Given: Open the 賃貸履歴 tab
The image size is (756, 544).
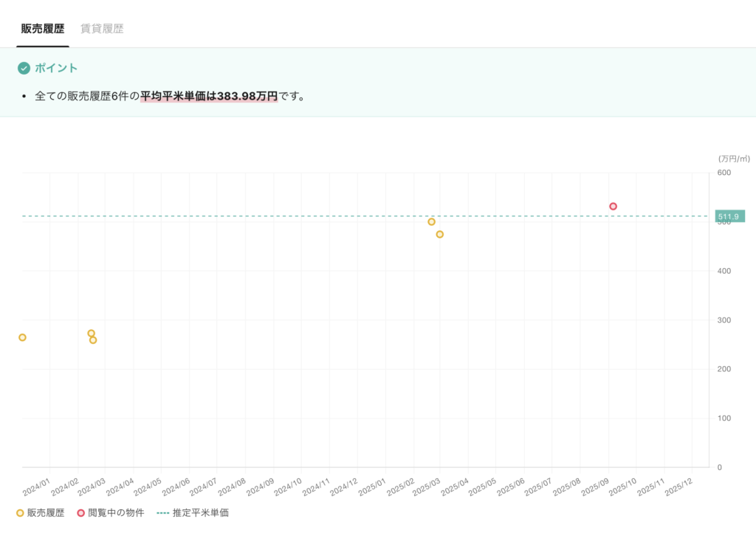Looking at the screenshot, I should (101, 29).
